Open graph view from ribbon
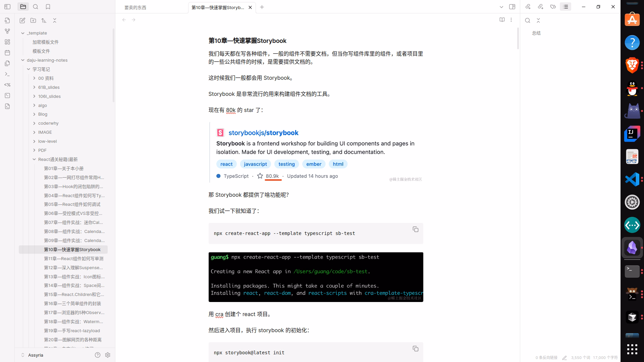 click(7, 31)
